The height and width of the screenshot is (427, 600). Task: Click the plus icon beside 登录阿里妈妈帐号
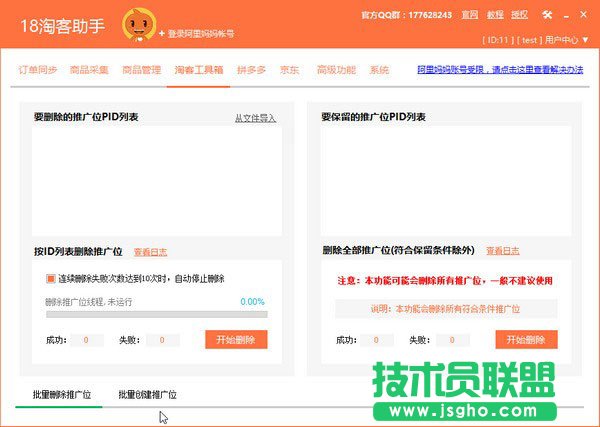tap(163, 33)
